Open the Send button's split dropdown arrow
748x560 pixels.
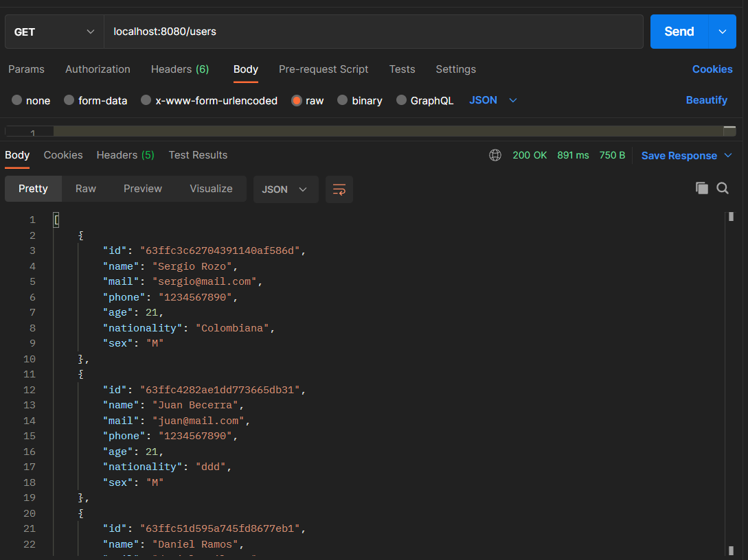[722, 32]
